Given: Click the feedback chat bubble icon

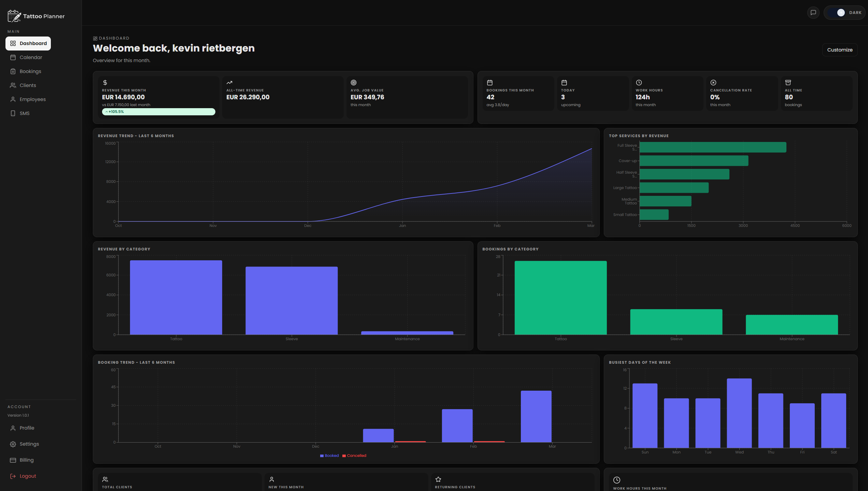Looking at the screenshot, I should (813, 12).
